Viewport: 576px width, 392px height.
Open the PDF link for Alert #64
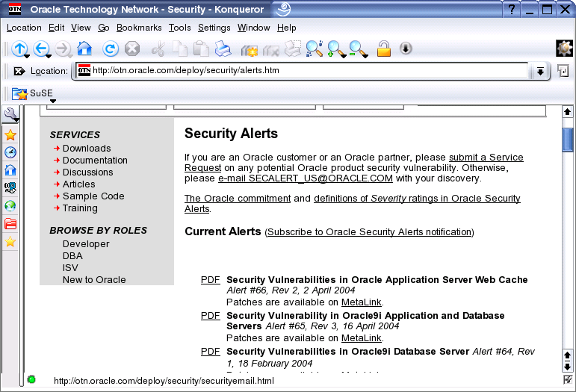[210, 351]
